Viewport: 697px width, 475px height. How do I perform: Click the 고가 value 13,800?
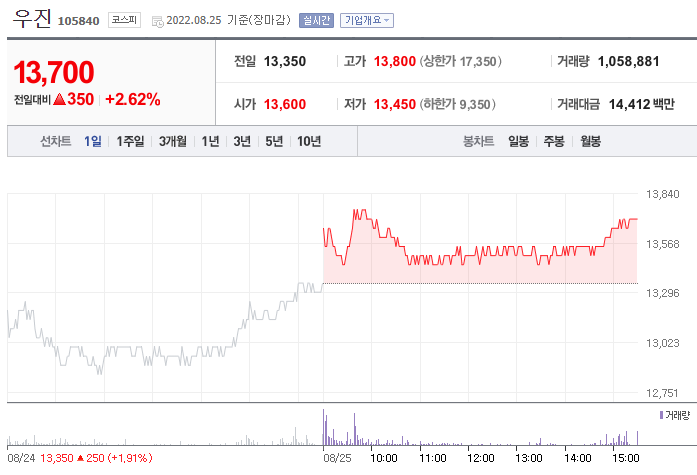click(x=395, y=61)
